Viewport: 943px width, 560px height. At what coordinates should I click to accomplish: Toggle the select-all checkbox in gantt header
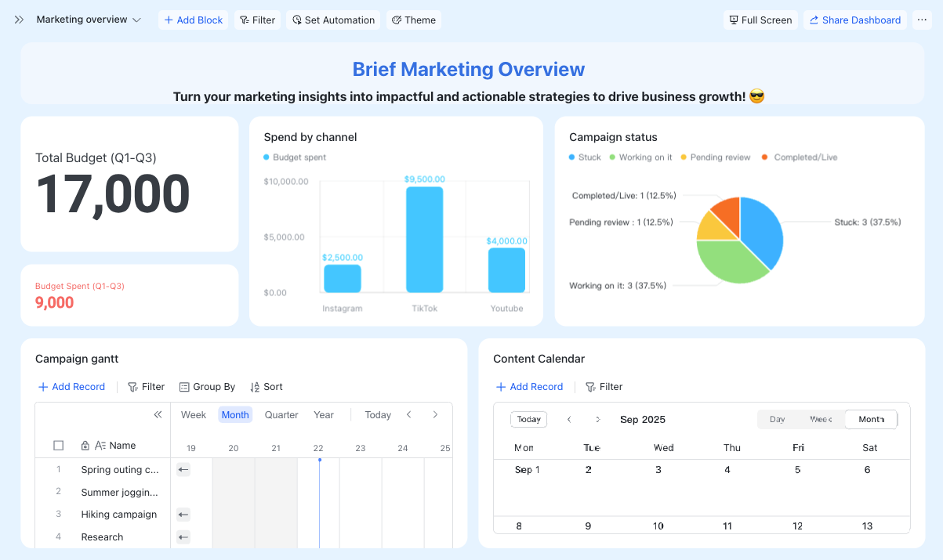[x=58, y=446]
